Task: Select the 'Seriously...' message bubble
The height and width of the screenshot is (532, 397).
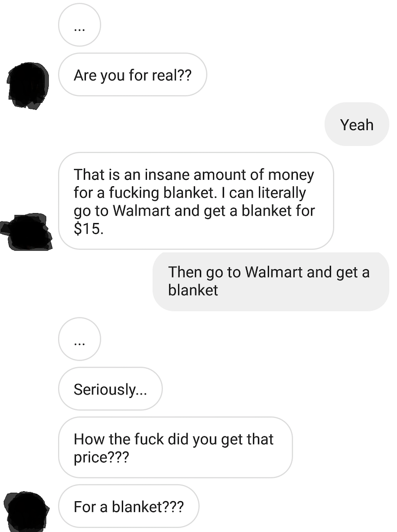Action: (x=110, y=389)
